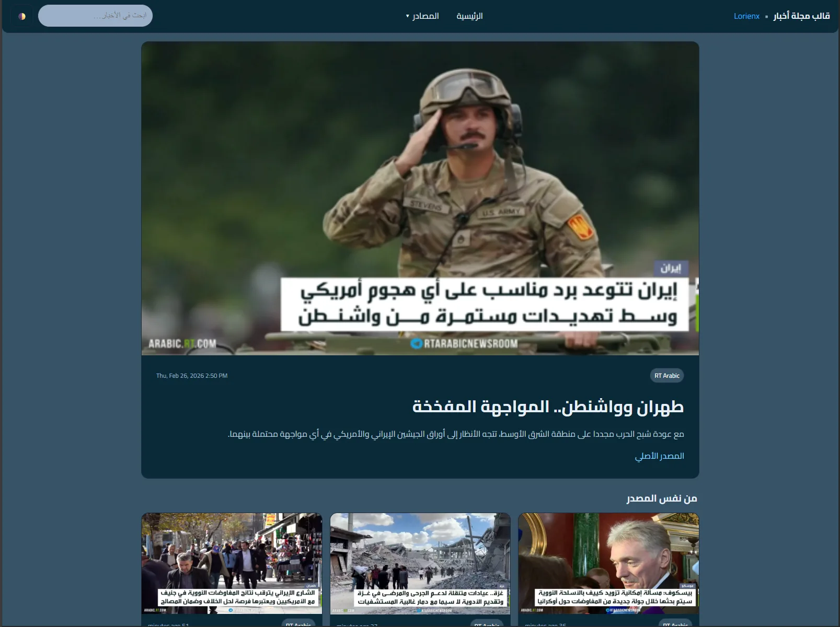Click the featured soldier image

point(419,199)
